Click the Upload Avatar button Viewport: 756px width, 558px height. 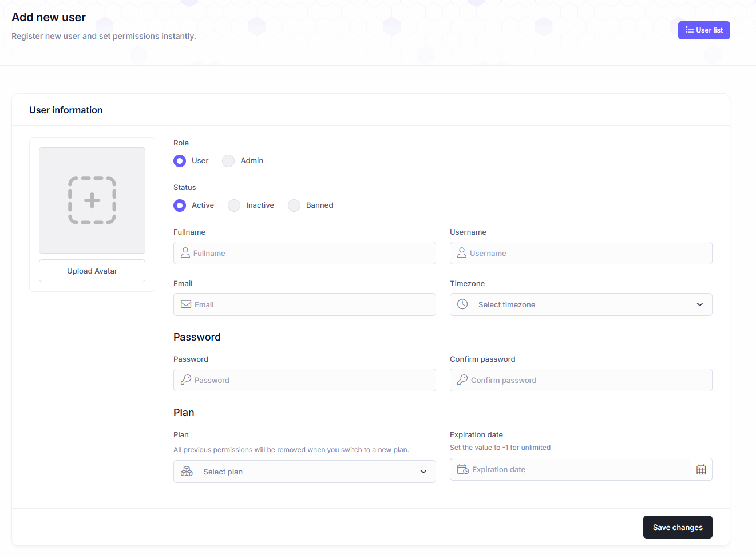(x=92, y=271)
